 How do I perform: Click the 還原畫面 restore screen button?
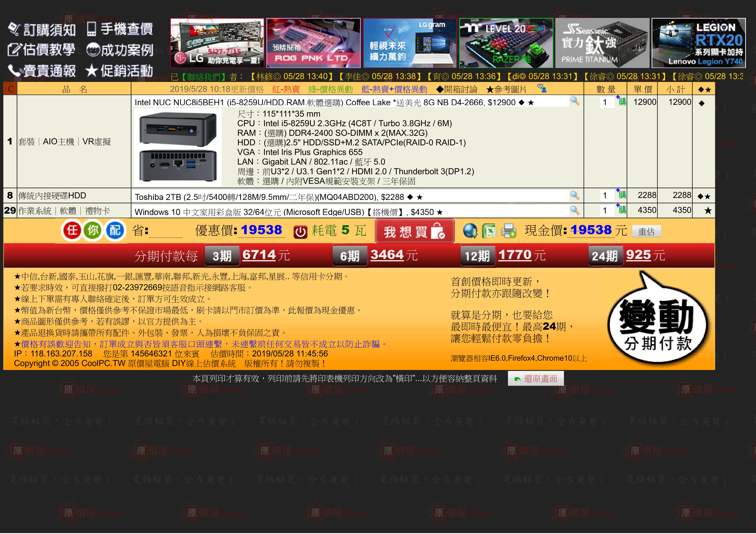(x=536, y=379)
